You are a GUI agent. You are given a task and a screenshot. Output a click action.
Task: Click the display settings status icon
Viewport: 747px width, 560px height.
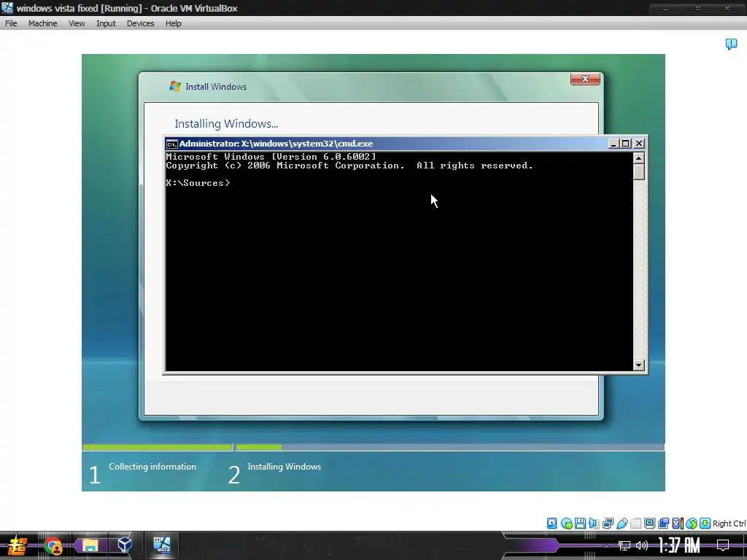(649, 524)
